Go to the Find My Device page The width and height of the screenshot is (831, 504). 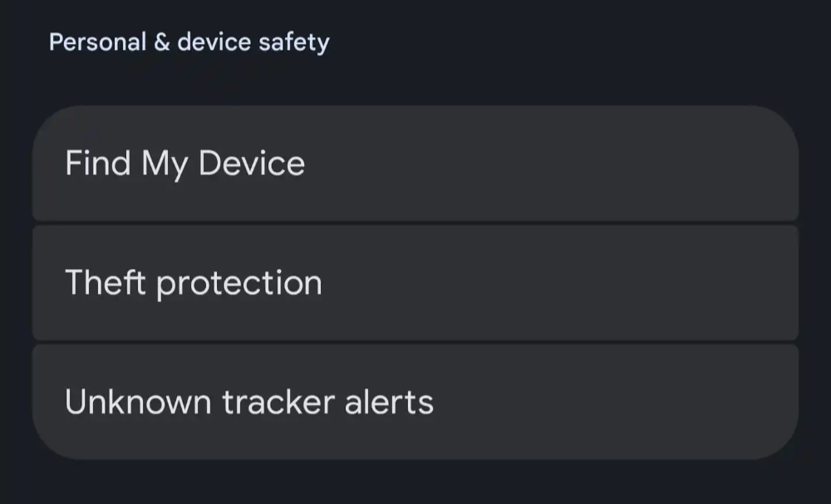(x=415, y=164)
